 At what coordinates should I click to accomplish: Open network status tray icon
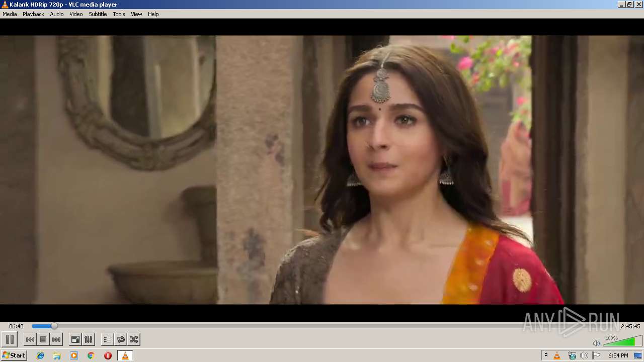pyautogui.click(x=572, y=355)
